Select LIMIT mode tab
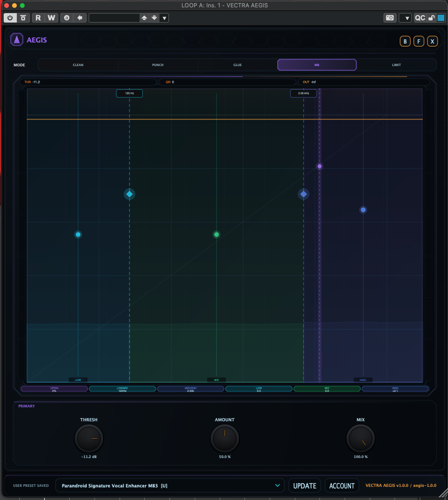 coord(397,65)
